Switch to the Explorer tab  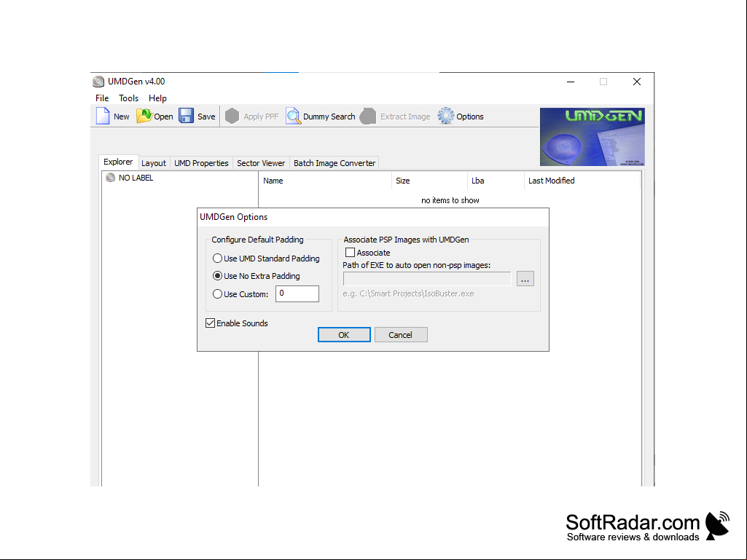[x=118, y=162]
